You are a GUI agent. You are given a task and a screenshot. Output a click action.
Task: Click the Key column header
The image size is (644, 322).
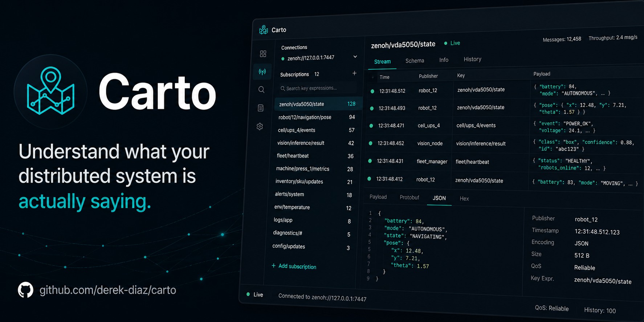point(461,76)
